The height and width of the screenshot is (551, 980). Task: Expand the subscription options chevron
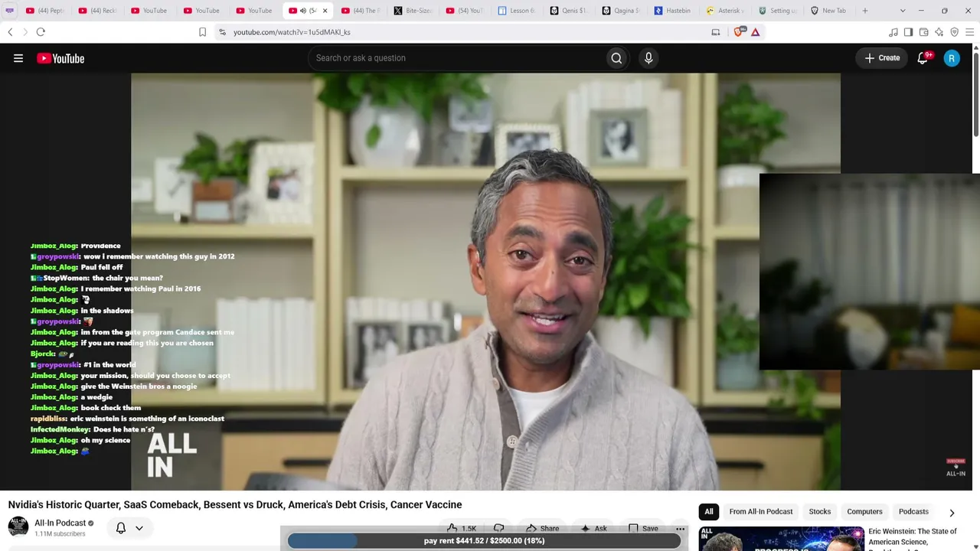pyautogui.click(x=139, y=528)
